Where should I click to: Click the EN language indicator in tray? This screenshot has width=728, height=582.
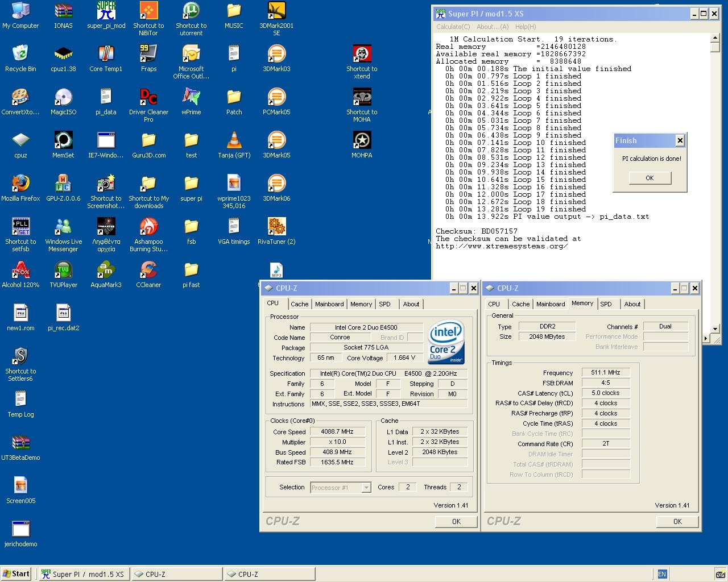(x=662, y=574)
